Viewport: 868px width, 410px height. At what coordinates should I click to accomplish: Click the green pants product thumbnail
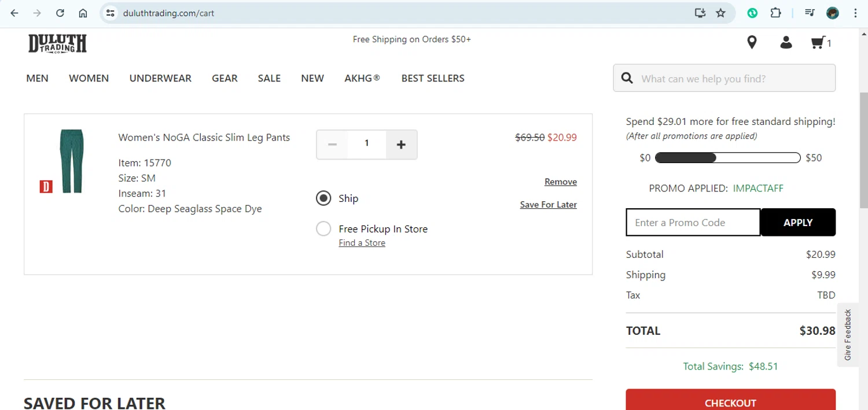[72, 161]
